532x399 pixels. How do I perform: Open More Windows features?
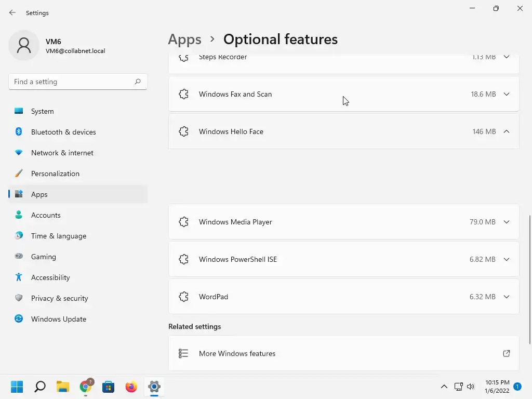pos(237,353)
